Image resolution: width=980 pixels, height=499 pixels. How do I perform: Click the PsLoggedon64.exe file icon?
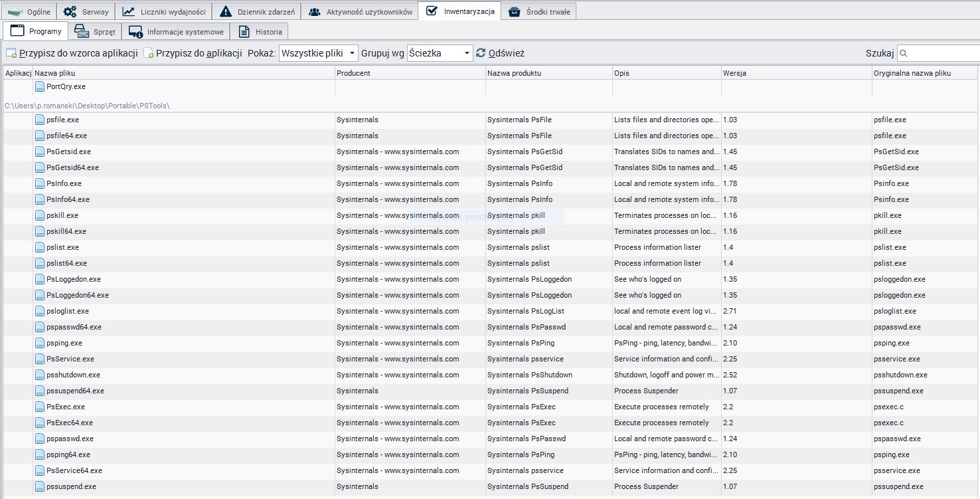[40, 296]
